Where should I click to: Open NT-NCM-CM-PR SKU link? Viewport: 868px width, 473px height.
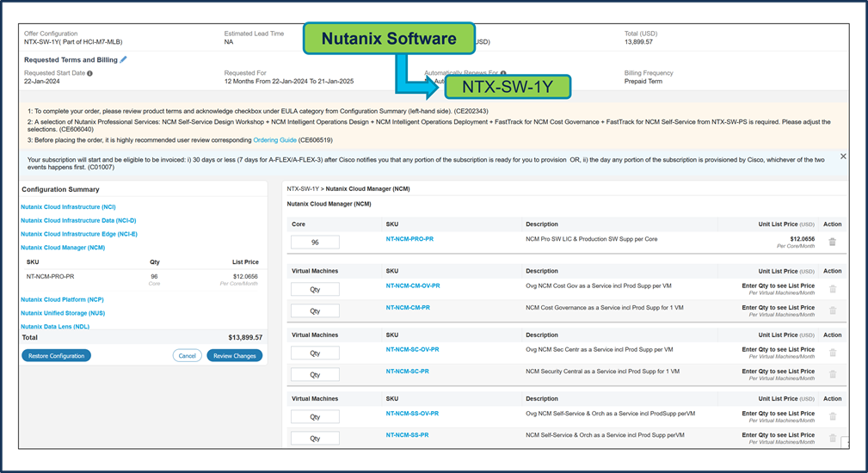pos(408,308)
